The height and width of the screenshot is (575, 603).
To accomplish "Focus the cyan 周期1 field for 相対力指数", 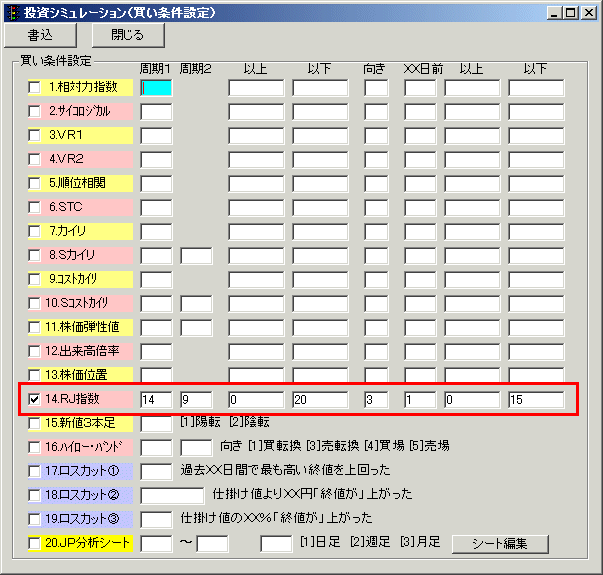I will tap(156, 88).
